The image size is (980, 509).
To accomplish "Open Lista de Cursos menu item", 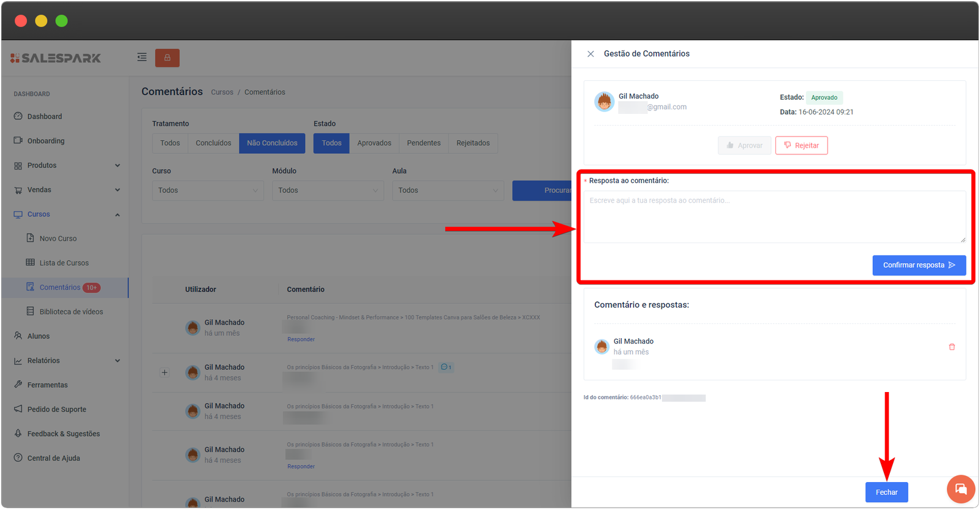I will click(64, 263).
